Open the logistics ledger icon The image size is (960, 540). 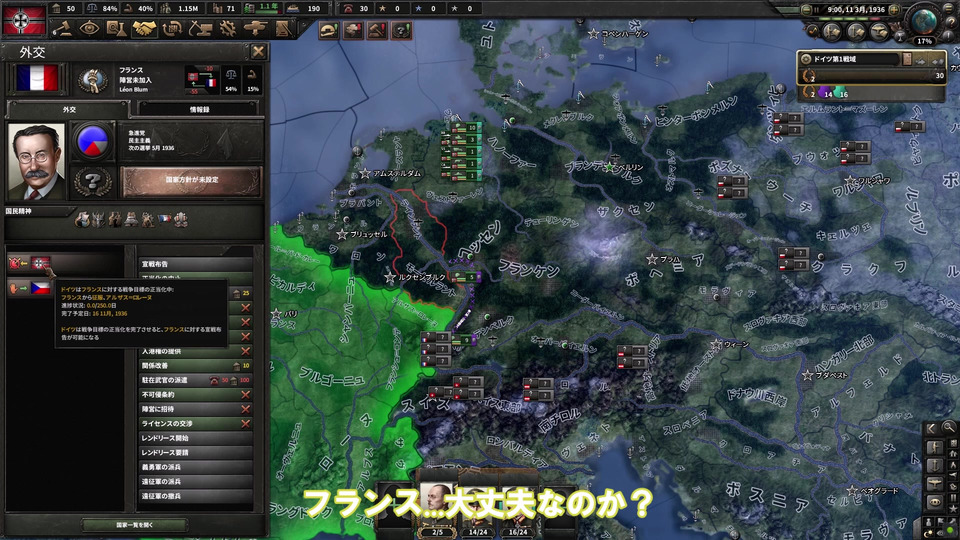pos(282,28)
